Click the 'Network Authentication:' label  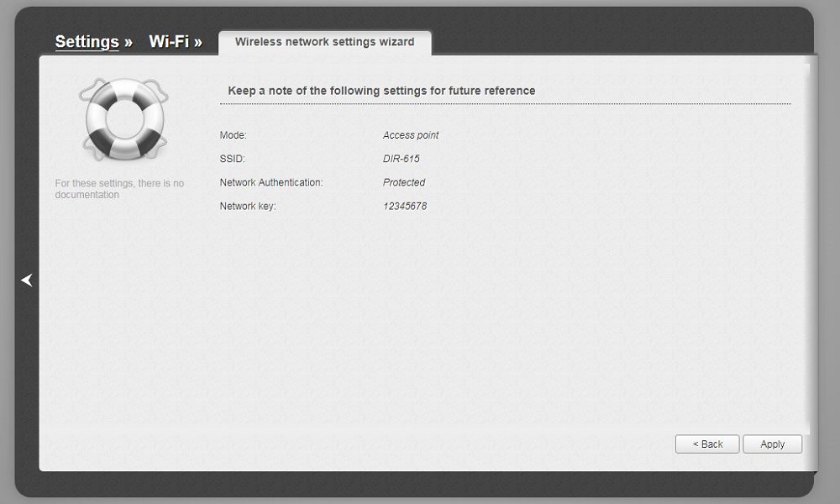coord(271,182)
